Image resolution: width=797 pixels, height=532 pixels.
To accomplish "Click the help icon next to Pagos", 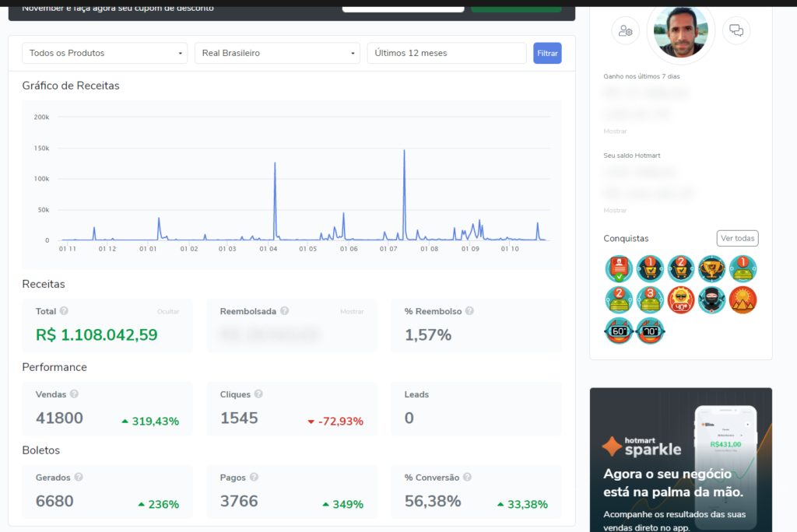I will 255,477.
